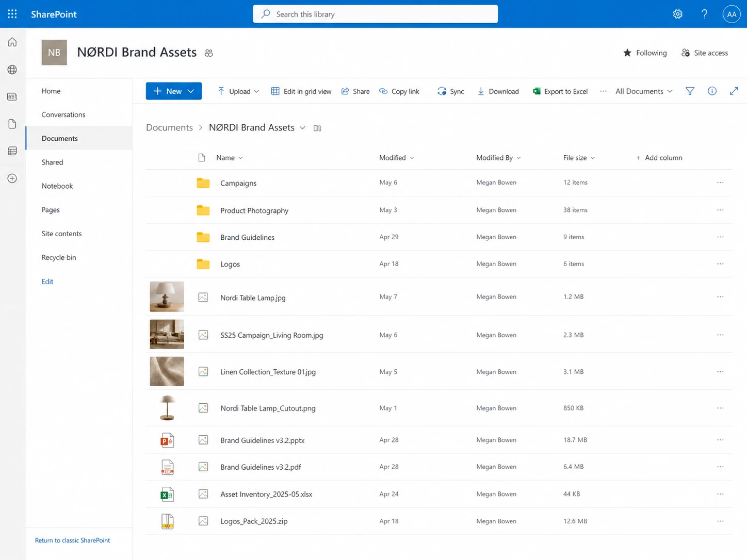The image size is (747, 560).
Task: Click the Documents breadcrumb link
Action: [x=169, y=127]
